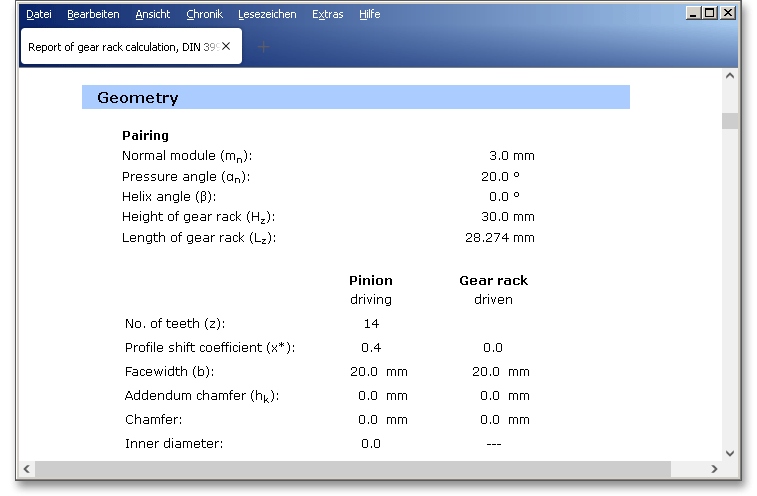Click the vertical scrollbar thumb

[x=730, y=121]
